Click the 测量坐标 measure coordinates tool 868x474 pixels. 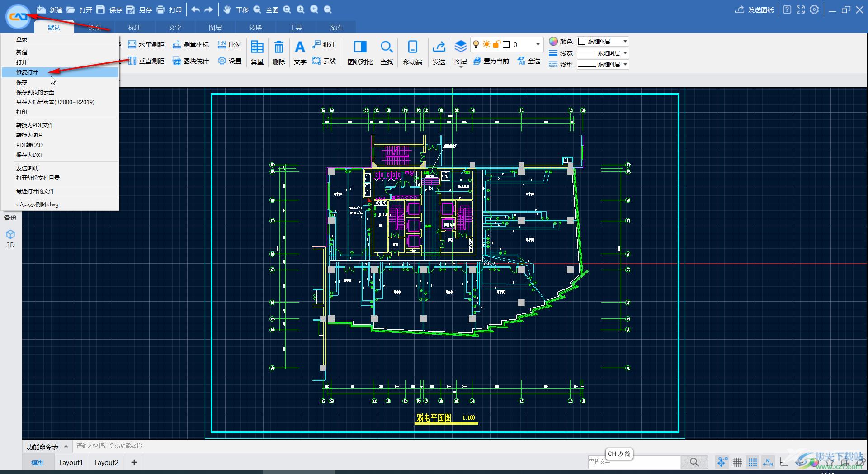[191, 45]
